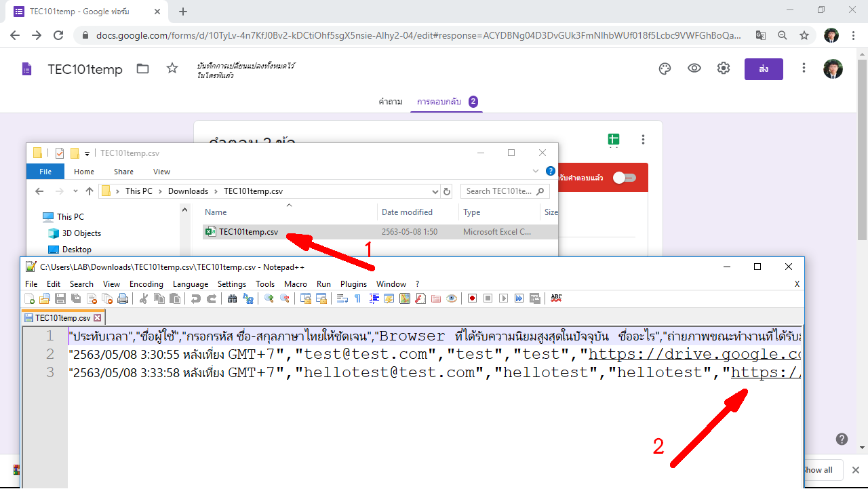Open Google Forms settings gear

point(724,69)
